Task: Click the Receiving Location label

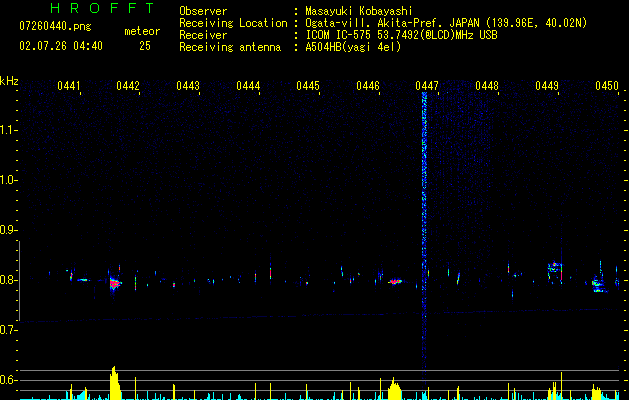Action: 233,23
